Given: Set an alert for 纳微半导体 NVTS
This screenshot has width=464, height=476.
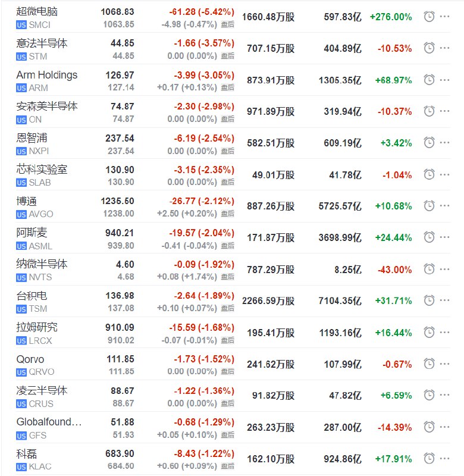Looking at the screenshot, I should [x=429, y=270].
